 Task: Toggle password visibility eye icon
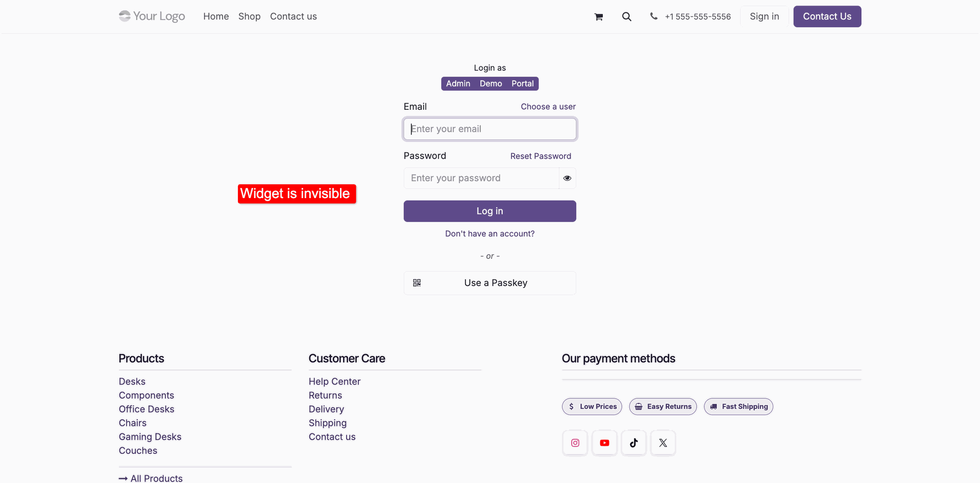tap(567, 178)
